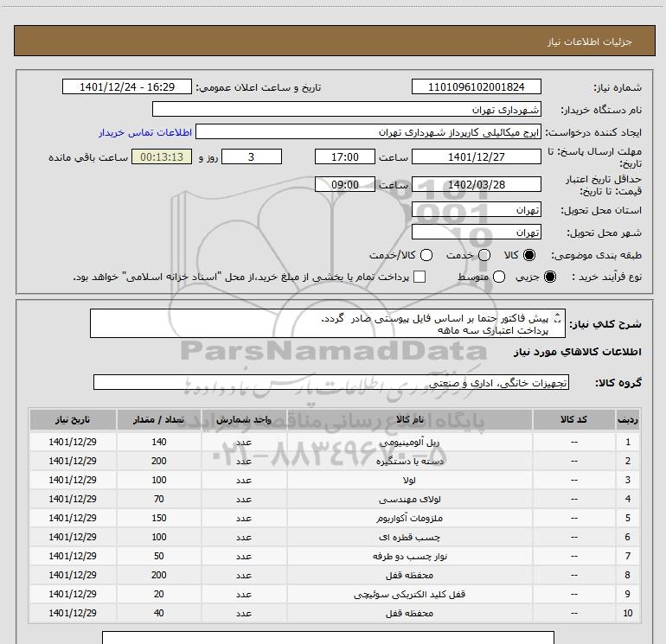Select the محفظه قفل item in row 8

pyautogui.click(x=334, y=575)
